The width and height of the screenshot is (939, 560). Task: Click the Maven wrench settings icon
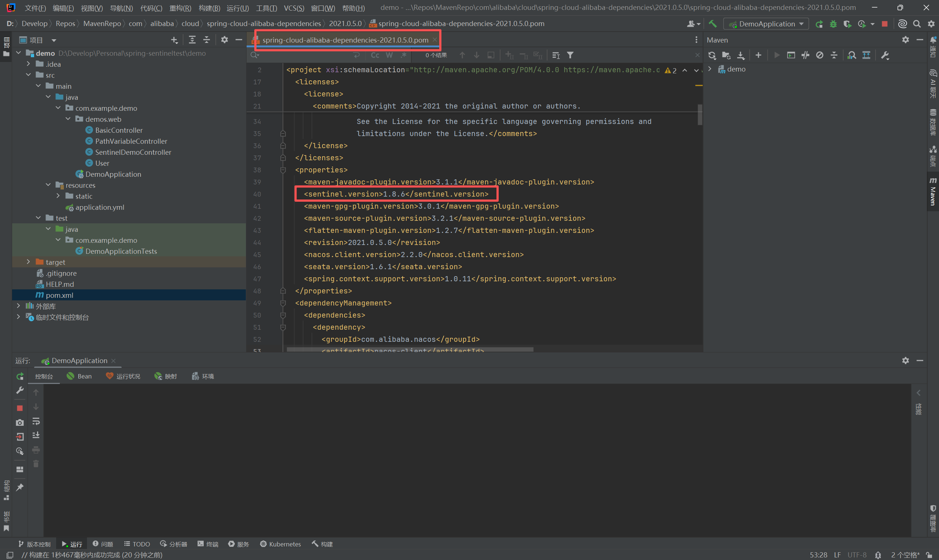(885, 55)
